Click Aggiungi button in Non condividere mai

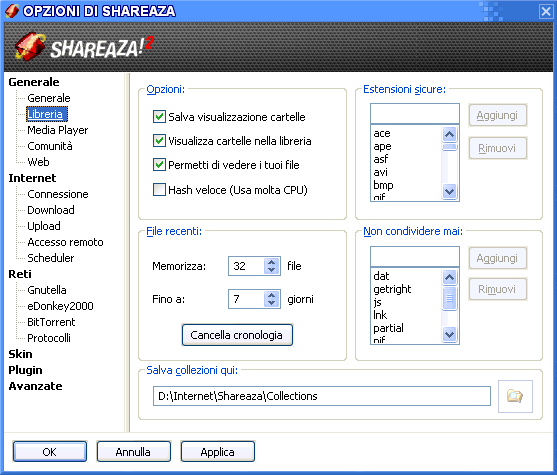(x=497, y=258)
